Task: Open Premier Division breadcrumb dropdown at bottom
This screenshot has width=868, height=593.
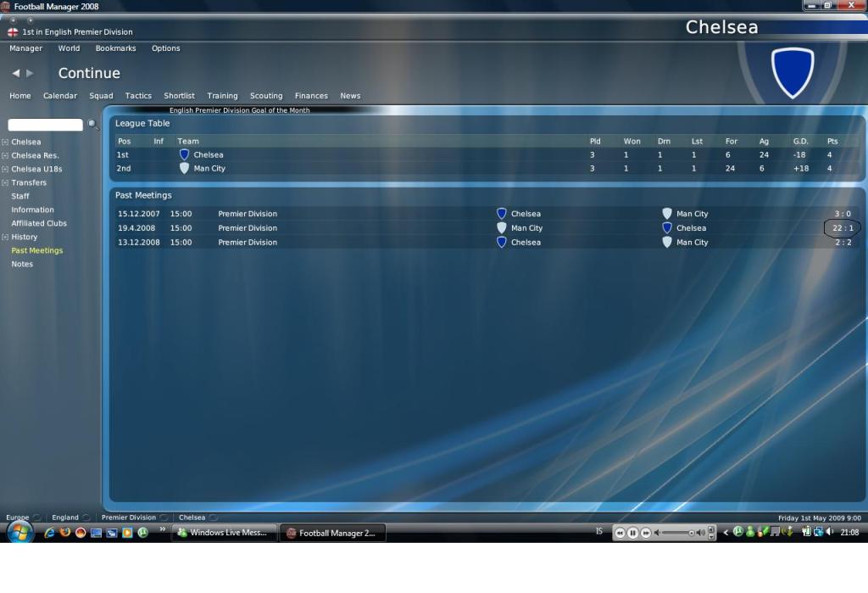Action: coord(164,517)
